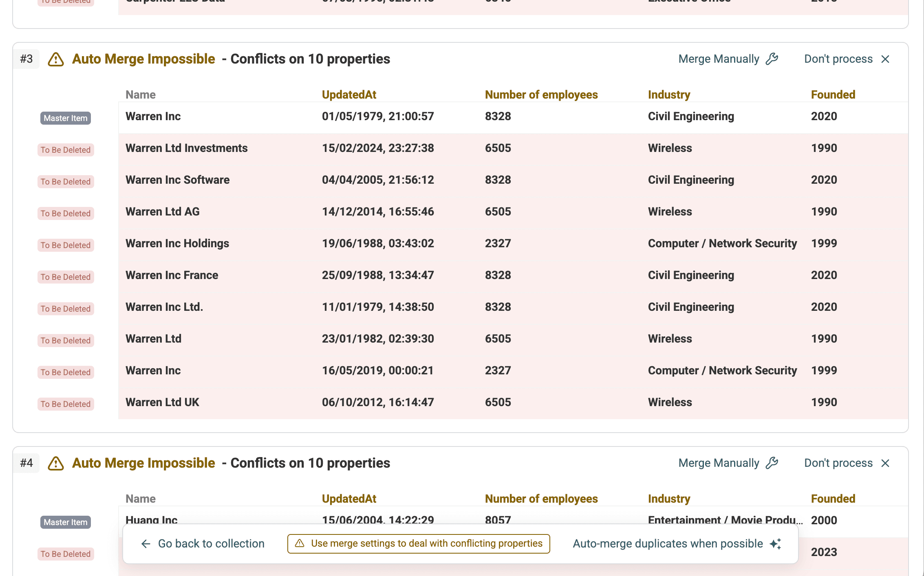Click the UpdatedAt column header in group #3
The width and height of the screenshot is (924, 576).
coord(349,95)
